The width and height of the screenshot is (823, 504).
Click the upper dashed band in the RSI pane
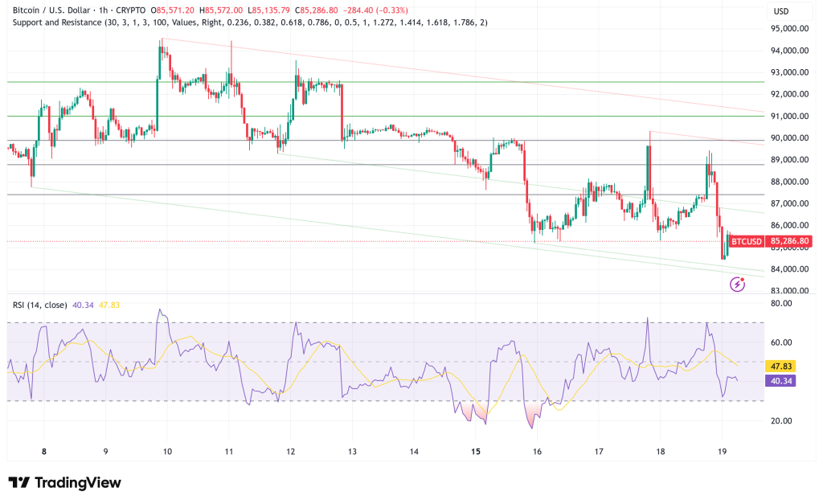point(402,323)
